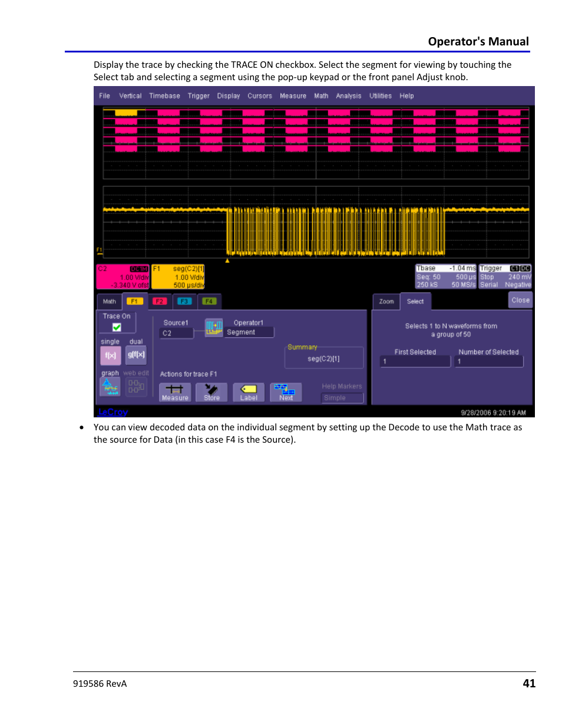Click the Tbase timebase descriptor box
This screenshot has height=728, width=562.
coord(446,276)
